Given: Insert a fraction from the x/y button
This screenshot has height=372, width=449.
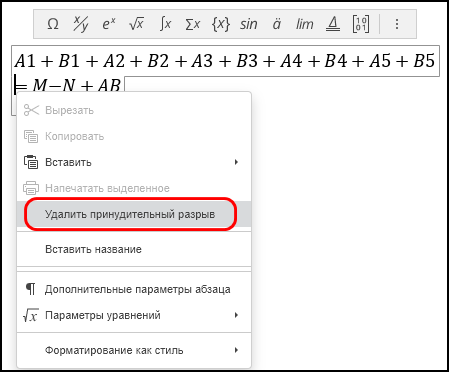Looking at the screenshot, I should pos(81,24).
